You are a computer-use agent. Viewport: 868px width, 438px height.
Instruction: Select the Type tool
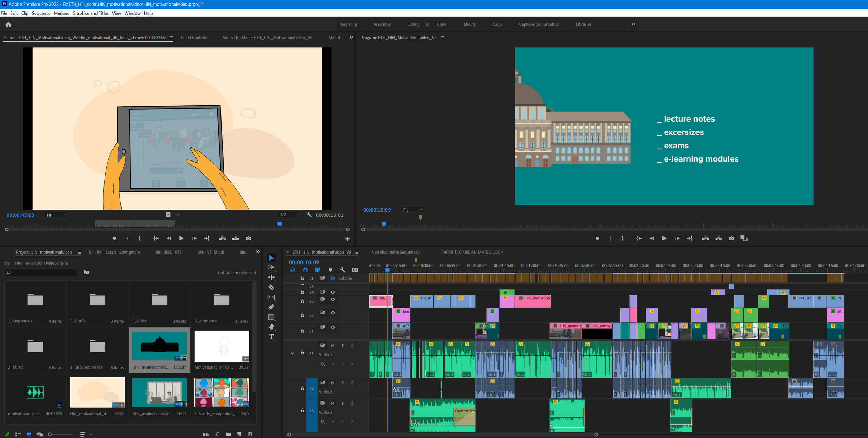click(x=272, y=337)
